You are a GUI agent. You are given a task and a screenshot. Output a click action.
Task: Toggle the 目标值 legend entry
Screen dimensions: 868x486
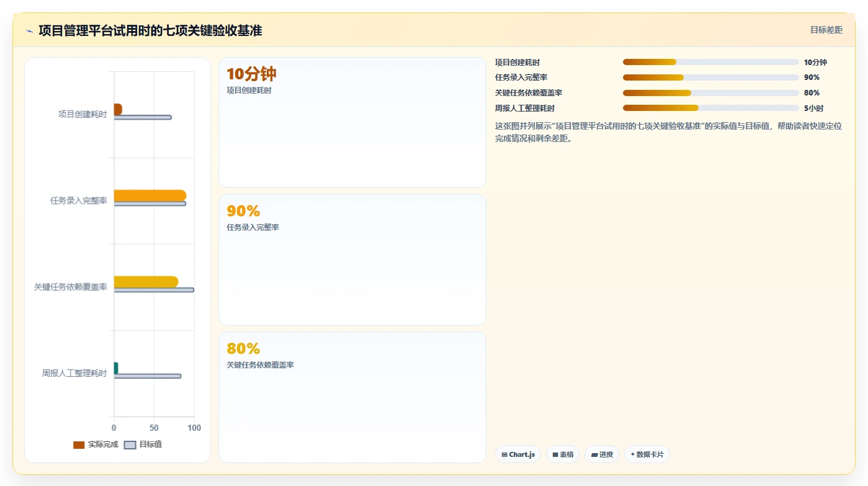(143, 444)
